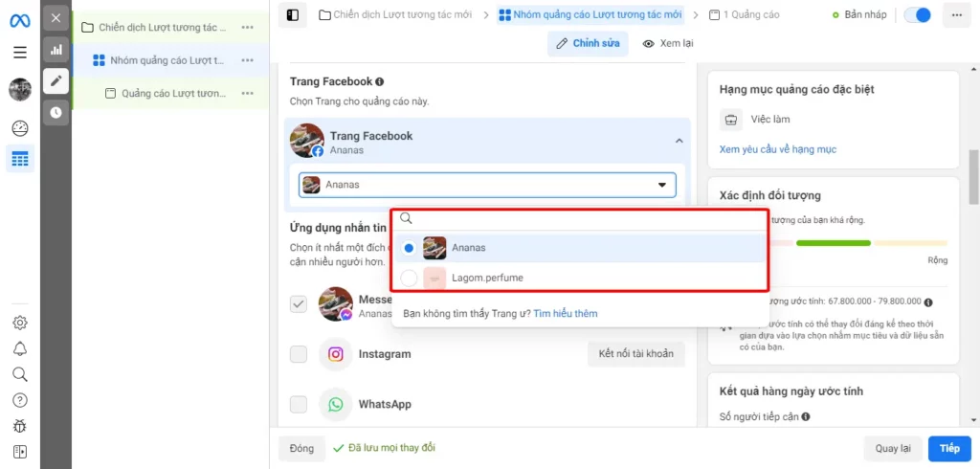Open the notifications bell icon
Image resolution: width=980 pixels, height=469 pixels.
point(20,349)
